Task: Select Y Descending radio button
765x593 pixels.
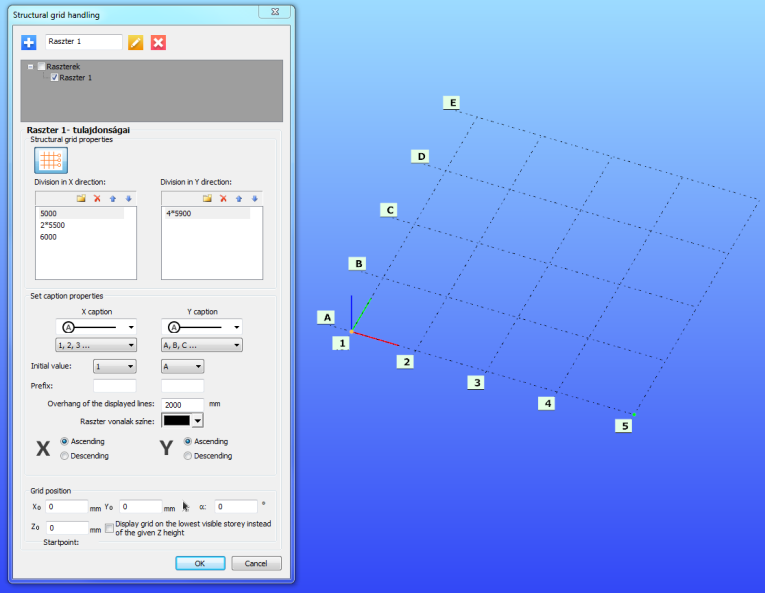Action: [188, 456]
